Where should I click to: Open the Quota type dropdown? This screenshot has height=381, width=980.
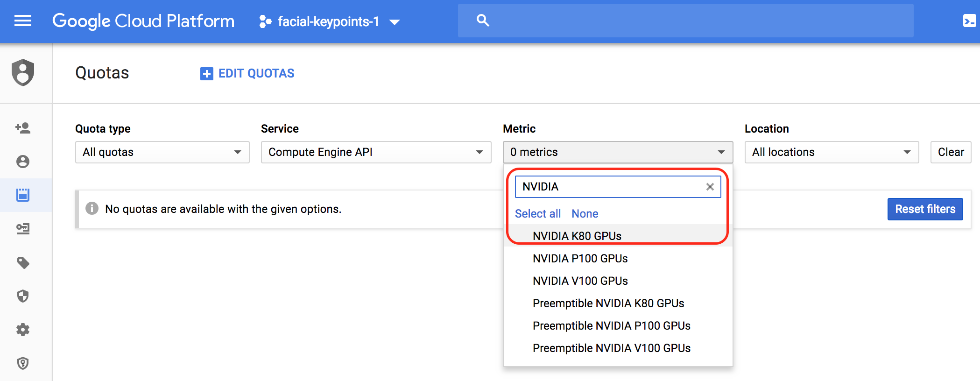[162, 152]
